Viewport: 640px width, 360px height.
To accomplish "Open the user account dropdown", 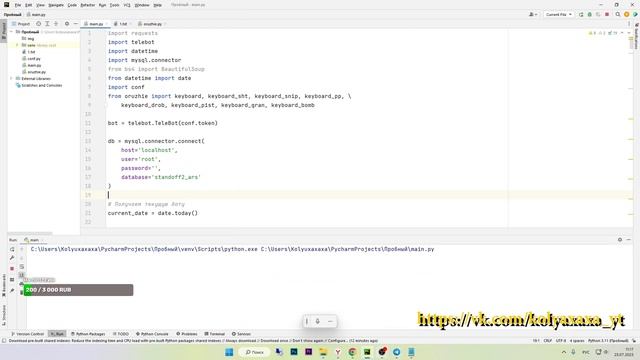I will [x=533, y=14].
